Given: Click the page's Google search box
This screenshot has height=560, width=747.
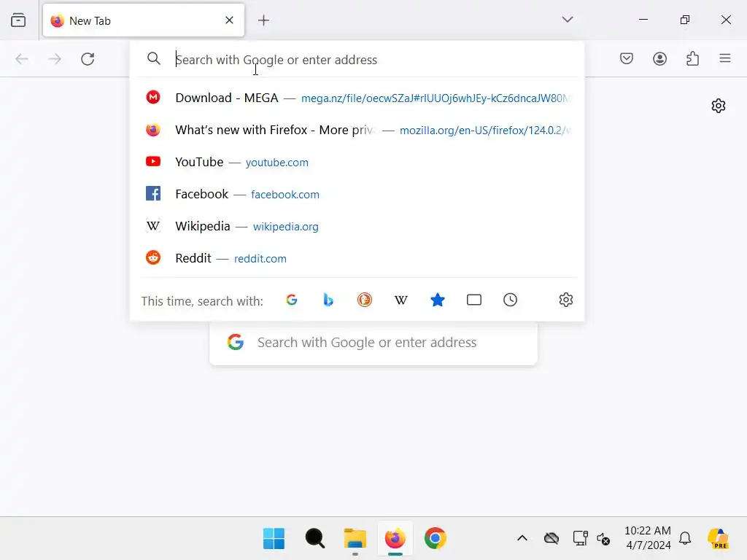Looking at the screenshot, I should [373, 343].
